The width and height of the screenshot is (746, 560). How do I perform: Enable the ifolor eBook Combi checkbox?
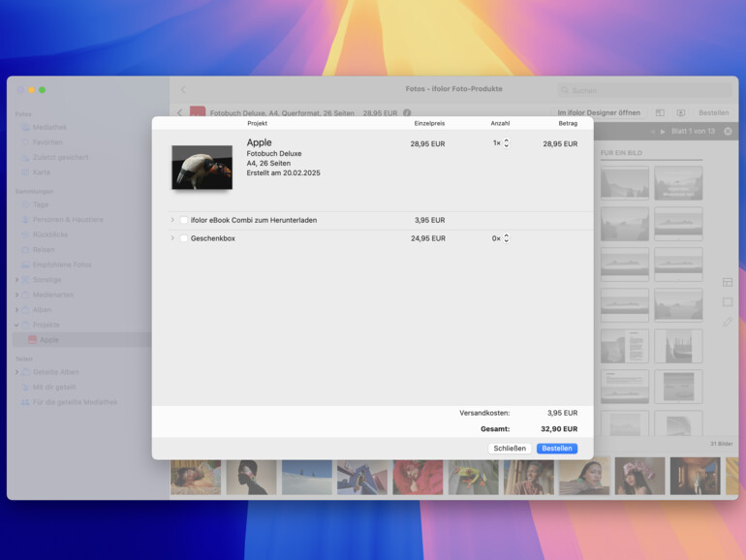click(184, 220)
